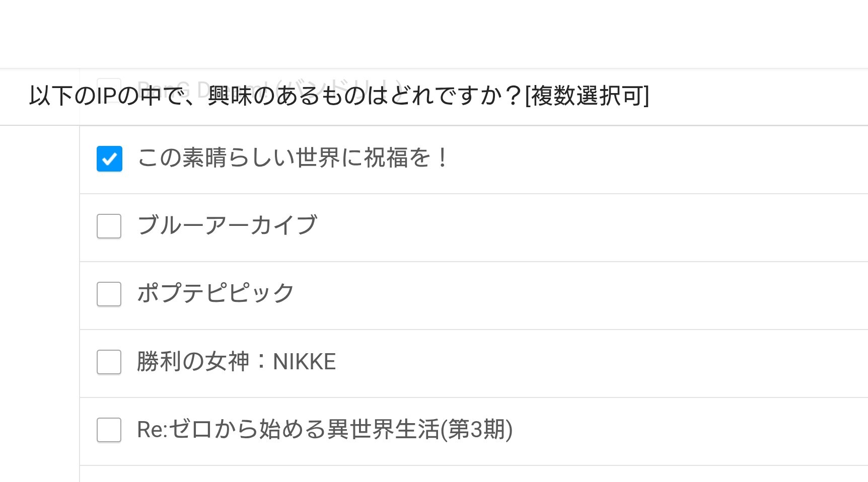Click the 勝利の女神 label text

pyautogui.click(x=193, y=361)
